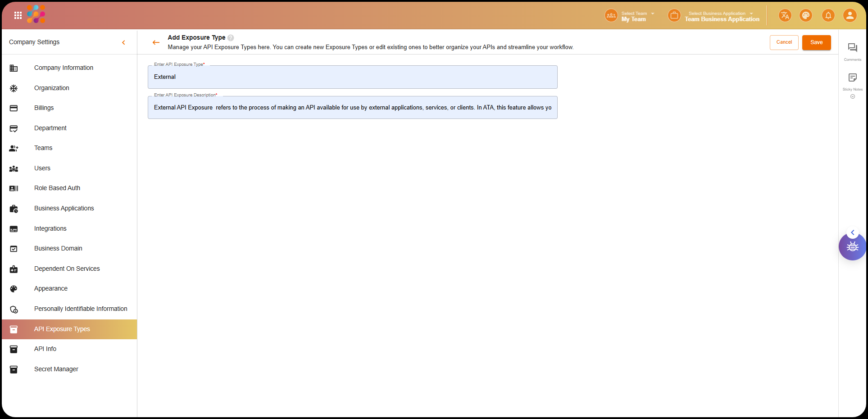Viewport: 868px width, 419px height.
Task: Open Role Based Auth settings
Action: pos(57,188)
